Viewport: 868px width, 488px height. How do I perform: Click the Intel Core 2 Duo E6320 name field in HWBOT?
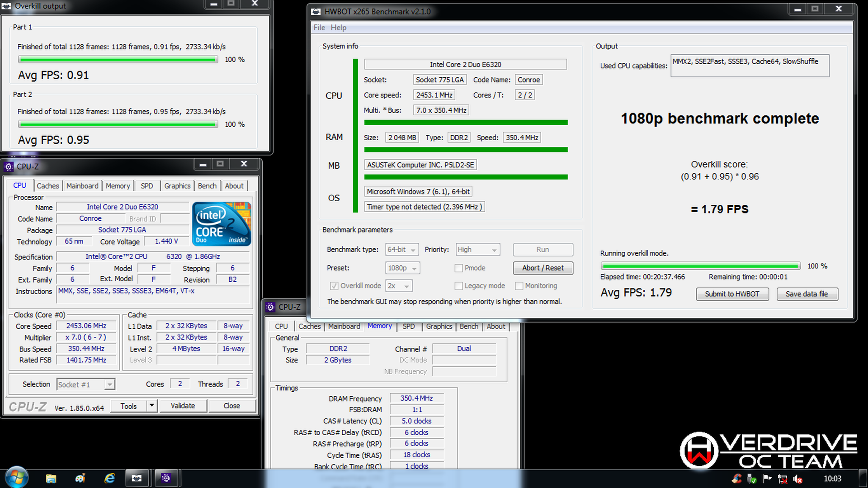coord(465,65)
